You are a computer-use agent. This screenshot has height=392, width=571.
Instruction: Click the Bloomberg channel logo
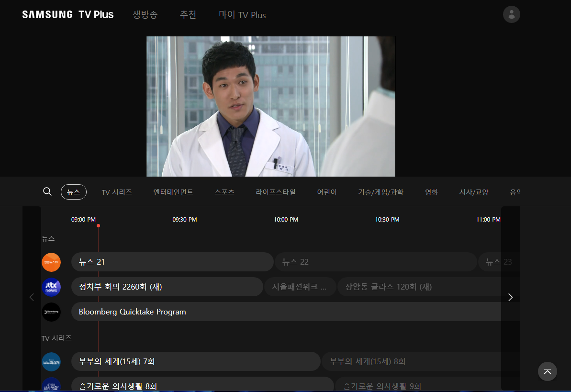pos(51,312)
